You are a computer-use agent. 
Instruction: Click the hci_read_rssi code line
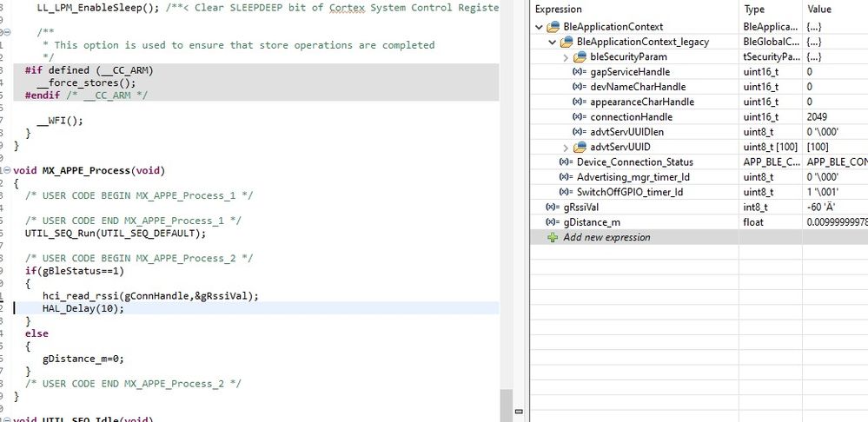[150, 296]
